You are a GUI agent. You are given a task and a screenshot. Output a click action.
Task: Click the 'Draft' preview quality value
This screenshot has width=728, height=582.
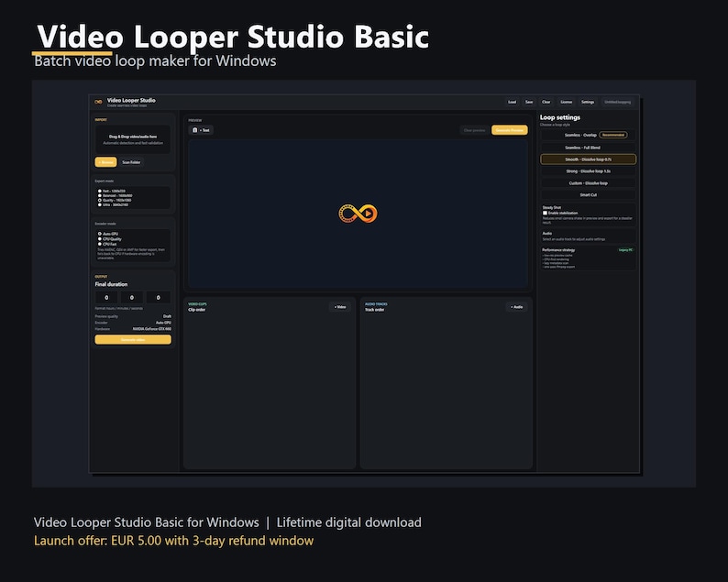[x=167, y=316]
